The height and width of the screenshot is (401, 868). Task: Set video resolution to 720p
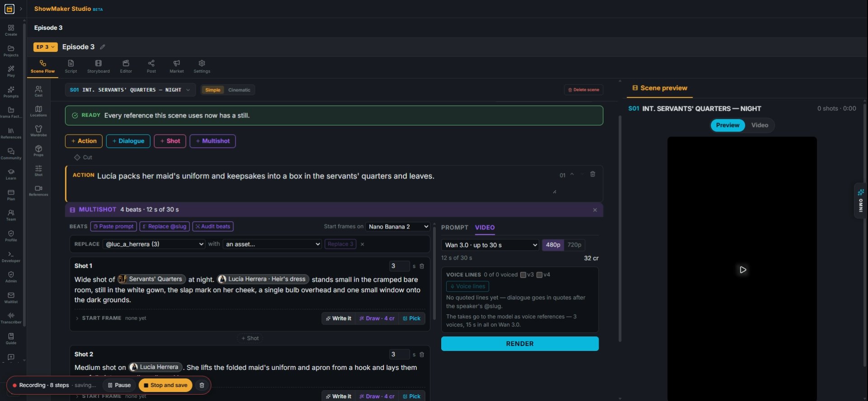click(x=574, y=245)
